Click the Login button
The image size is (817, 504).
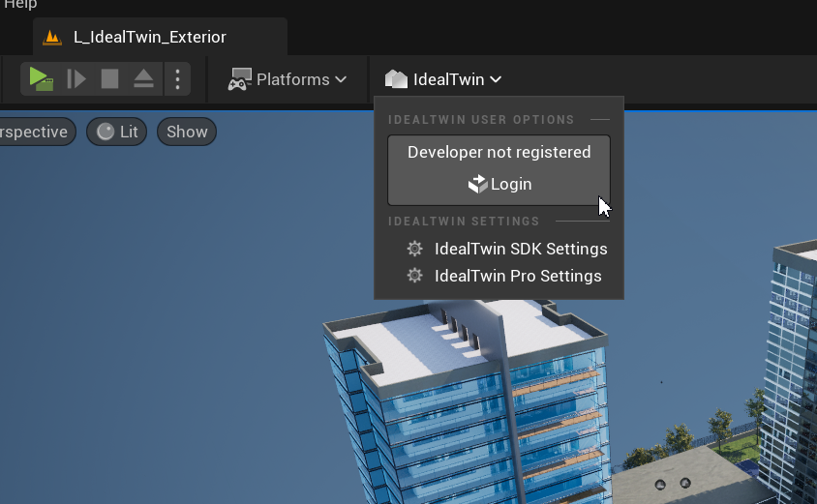click(x=499, y=184)
